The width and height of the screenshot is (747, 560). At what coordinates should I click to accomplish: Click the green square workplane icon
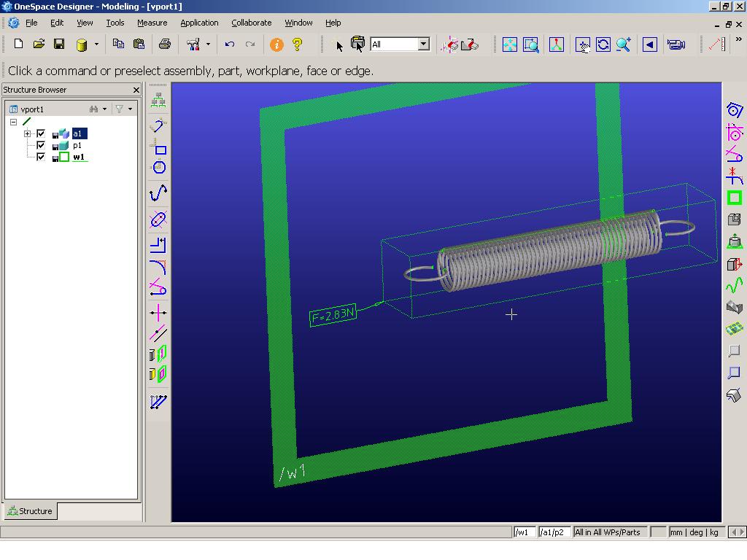click(735, 198)
